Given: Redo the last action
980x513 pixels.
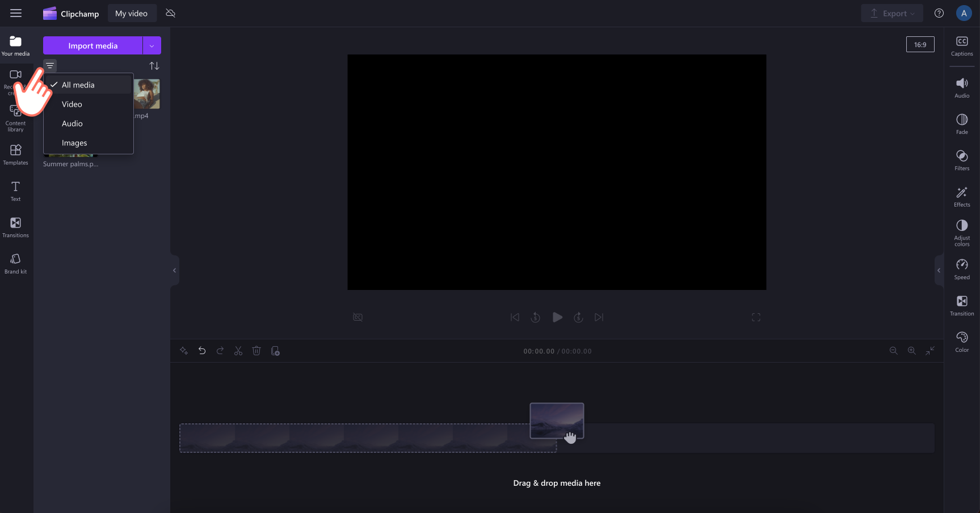Looking at the screenshot, I should (x=220, y=351).
